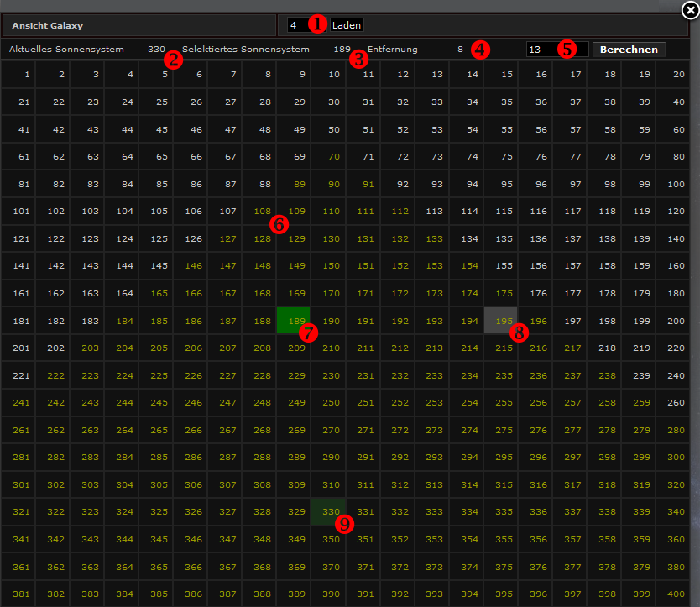Click the Selektiertes Sonnensystem label

246,50
